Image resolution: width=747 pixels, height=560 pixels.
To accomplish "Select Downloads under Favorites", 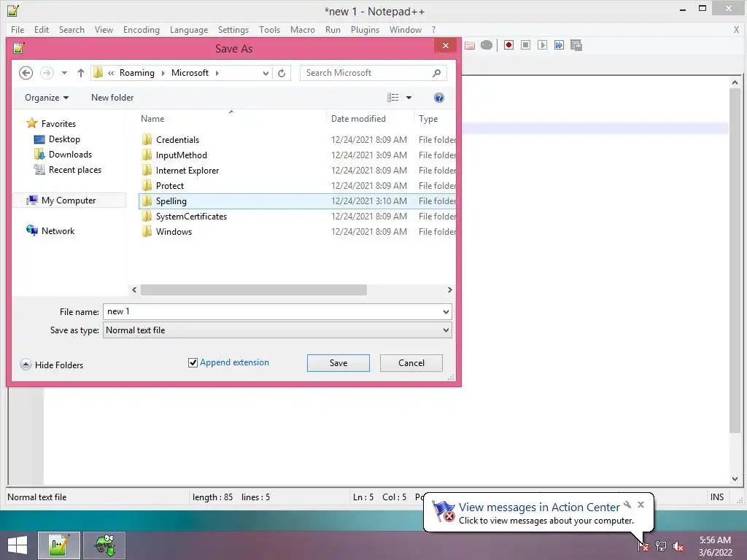I will (70, 155).
